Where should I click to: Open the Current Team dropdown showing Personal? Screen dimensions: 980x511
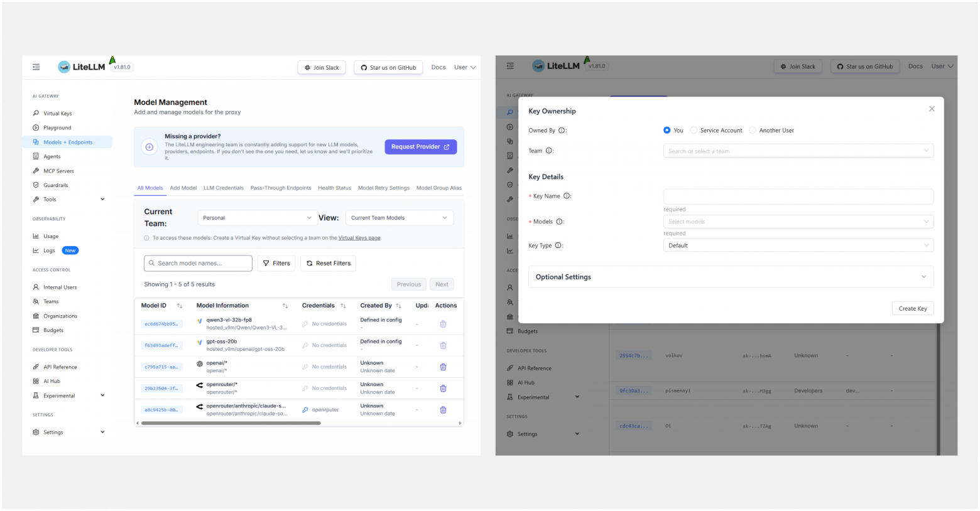click(257, 218)
